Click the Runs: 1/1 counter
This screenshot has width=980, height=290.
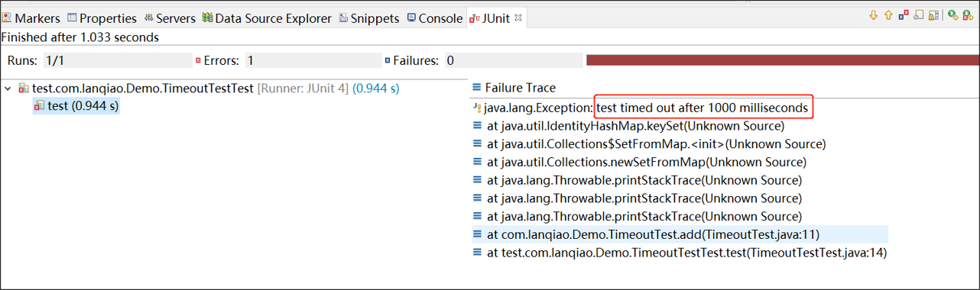click(99, 60)
